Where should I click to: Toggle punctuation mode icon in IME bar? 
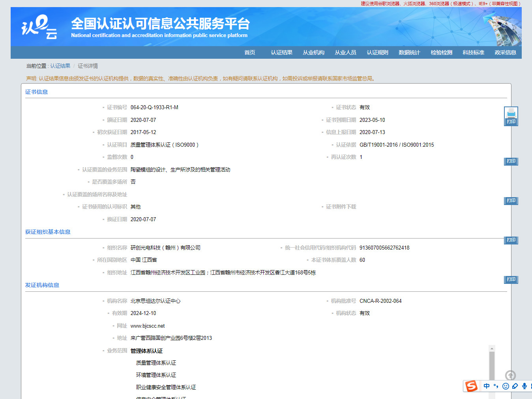(496, 386)
